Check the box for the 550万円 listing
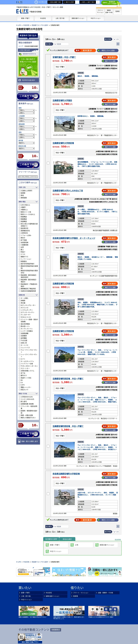 (48, 163)
